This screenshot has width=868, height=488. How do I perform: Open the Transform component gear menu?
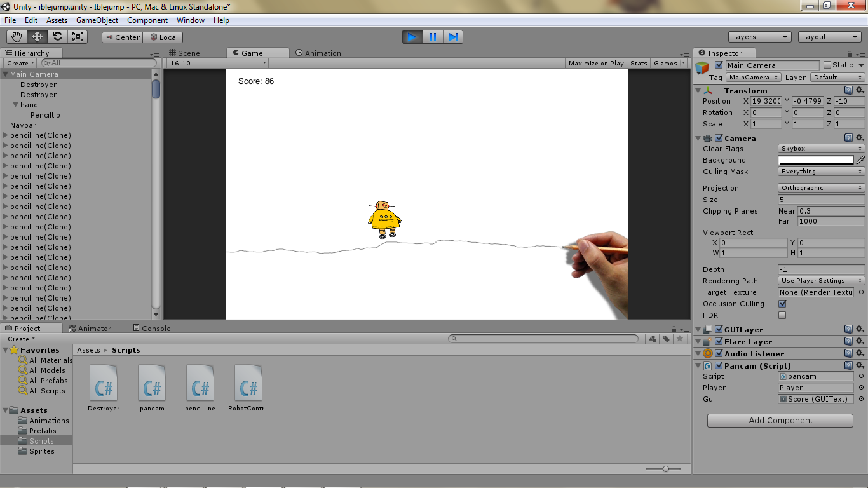tap(860, 90)
